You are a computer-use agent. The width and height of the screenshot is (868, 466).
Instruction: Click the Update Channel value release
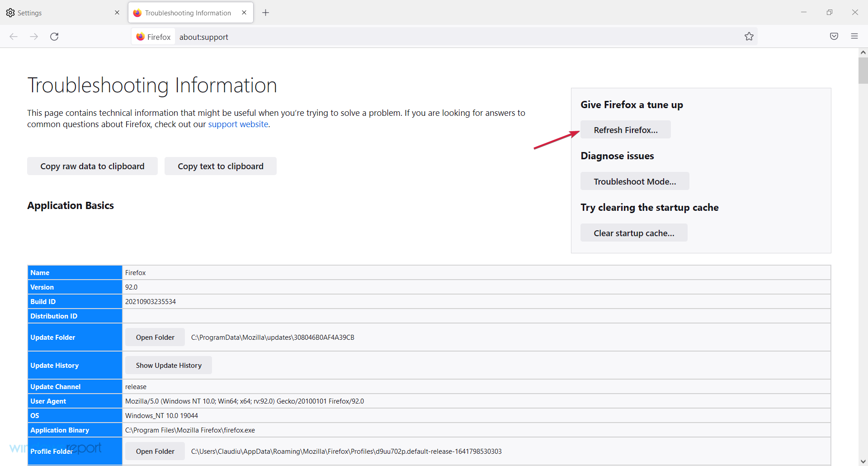pyautogui.click(x=136, y=386)
